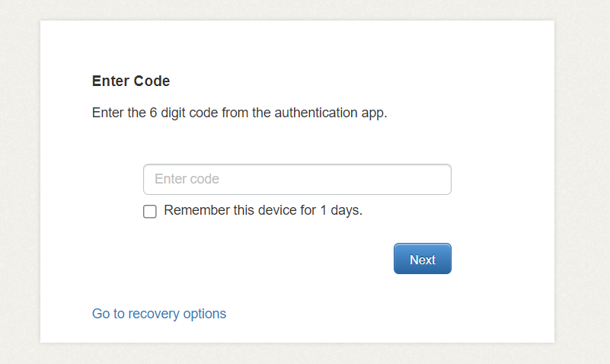Click the Enter code input field
Viewport: 610px width, 364px height.
tap(297, 180)
